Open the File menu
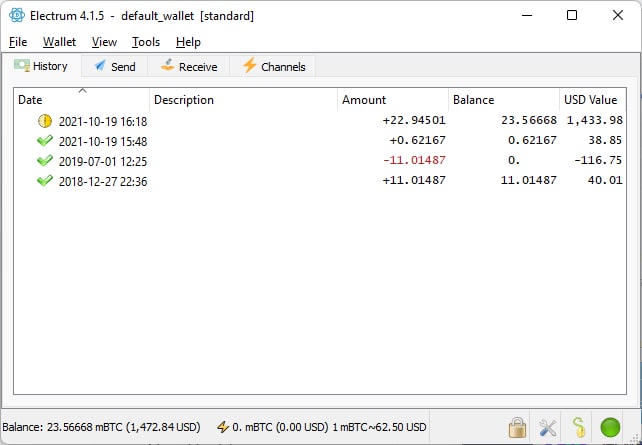This screenshot has height=445, width=642. [x=18, y=42]
